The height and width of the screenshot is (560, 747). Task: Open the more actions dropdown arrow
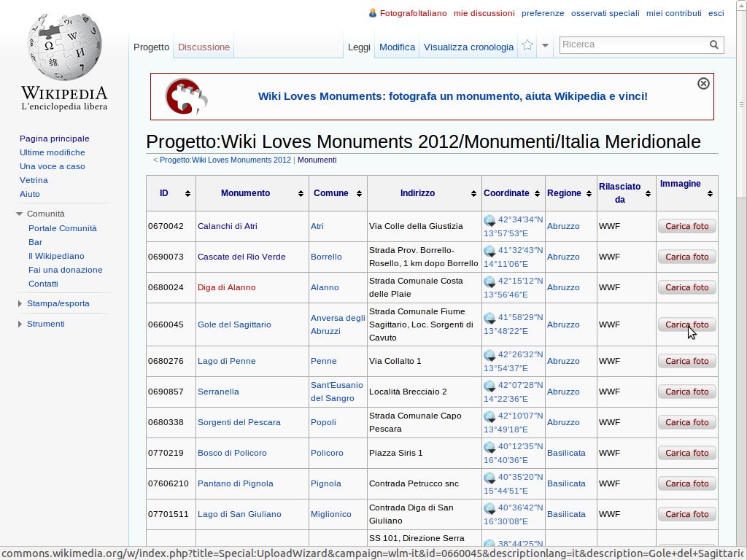[545, 46]
